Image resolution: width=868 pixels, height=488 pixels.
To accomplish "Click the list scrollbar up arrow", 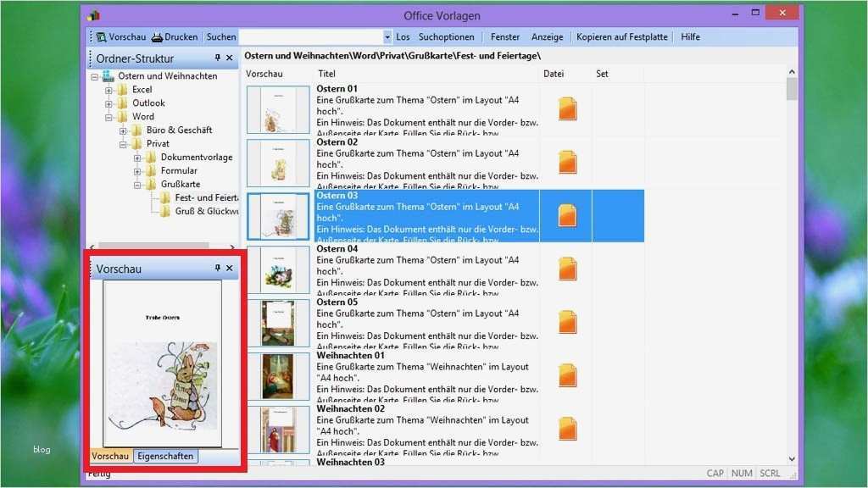I will pos(792,72).
